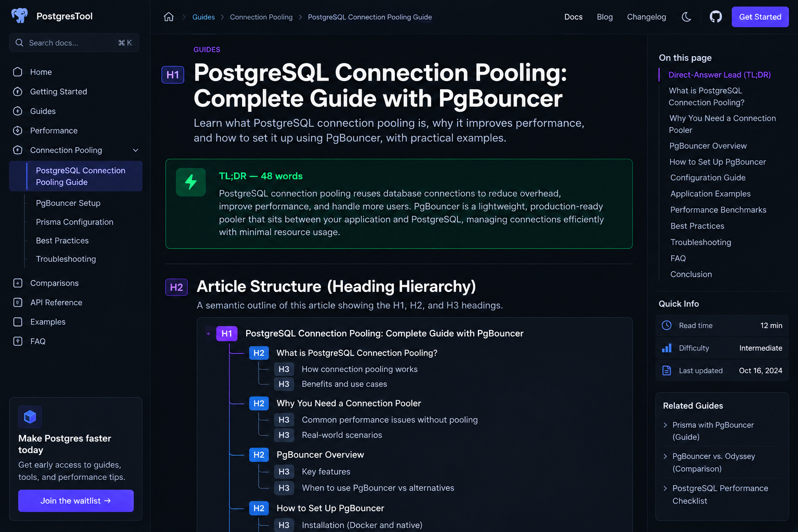This screenshot has height=532, width=798.
Task: Click the FAQ sidebar icon
Action: click(18, 341)
